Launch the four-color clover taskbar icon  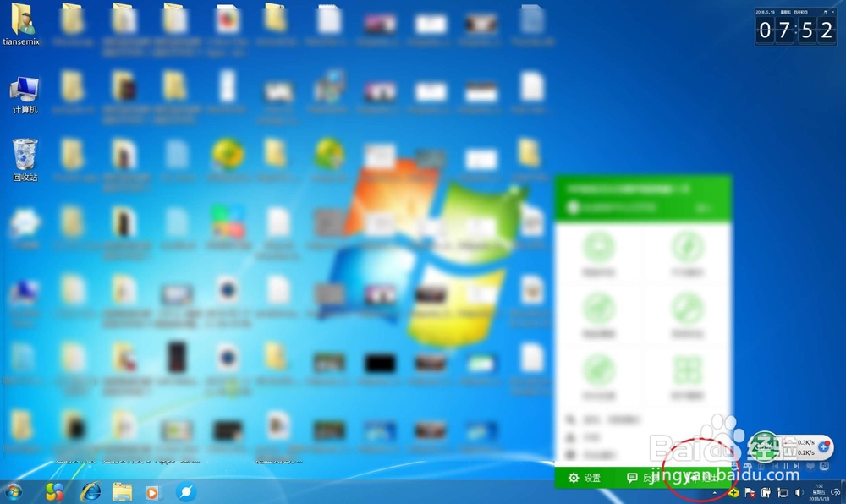[54, 491]
